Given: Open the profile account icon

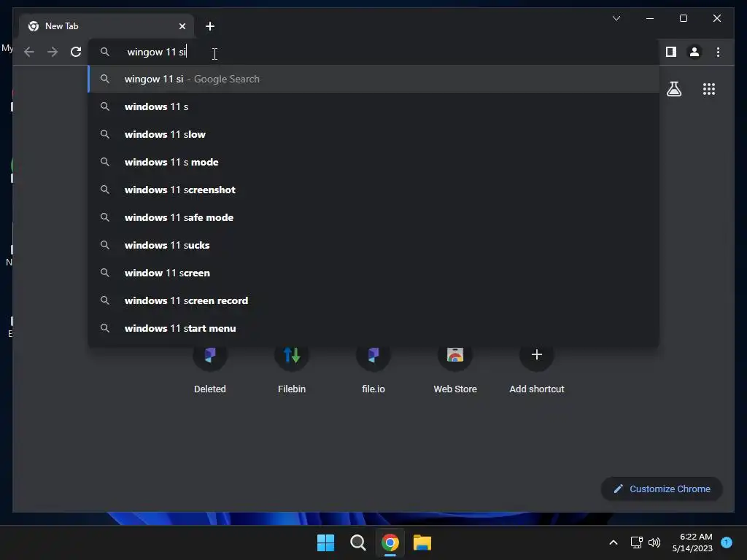Looking at the screenshot, I should [x=694, y=52].
